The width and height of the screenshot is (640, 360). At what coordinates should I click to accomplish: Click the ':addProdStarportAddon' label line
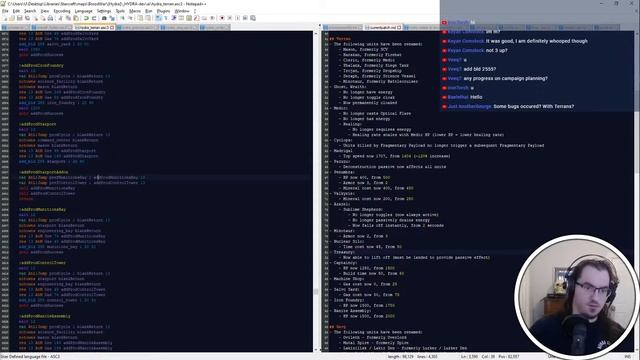click(x=44, y=172)
